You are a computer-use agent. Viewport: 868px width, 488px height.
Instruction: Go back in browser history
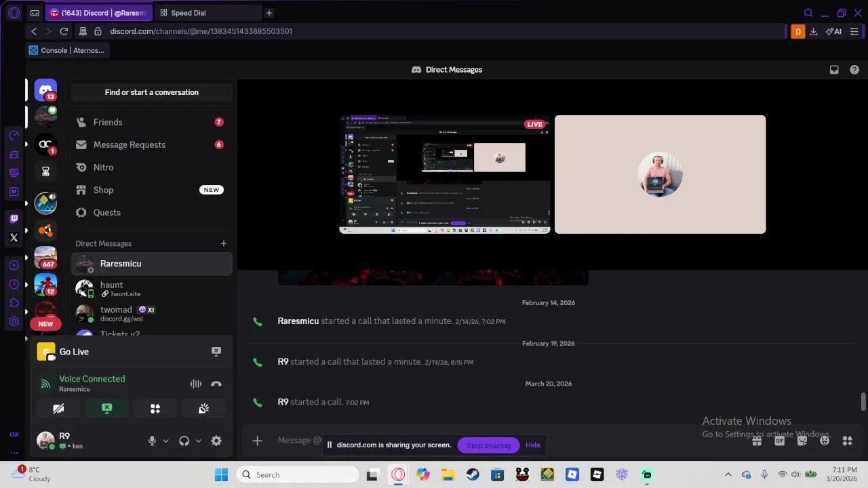tap(34, 31)
